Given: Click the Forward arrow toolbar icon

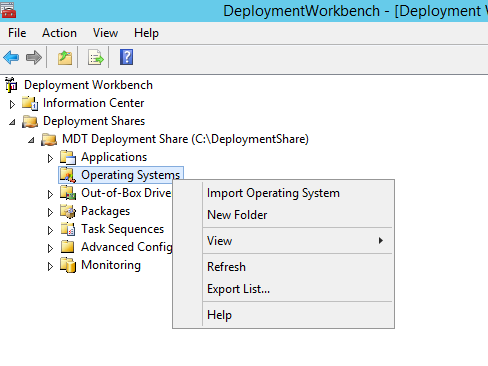Looking at the screenshot, I should (34, 57).
